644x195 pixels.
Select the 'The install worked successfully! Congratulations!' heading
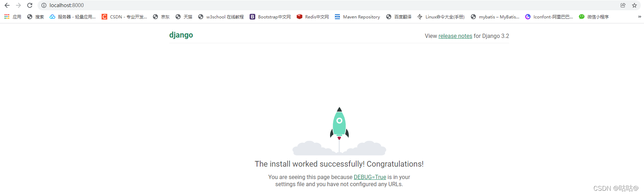339,164
